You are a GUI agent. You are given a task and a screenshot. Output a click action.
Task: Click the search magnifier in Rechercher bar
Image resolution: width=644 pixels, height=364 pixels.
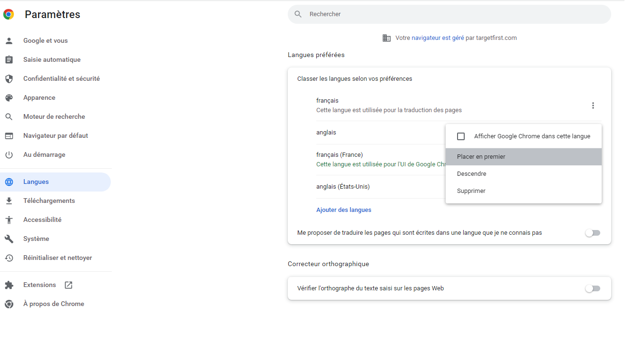pos(297,14)
